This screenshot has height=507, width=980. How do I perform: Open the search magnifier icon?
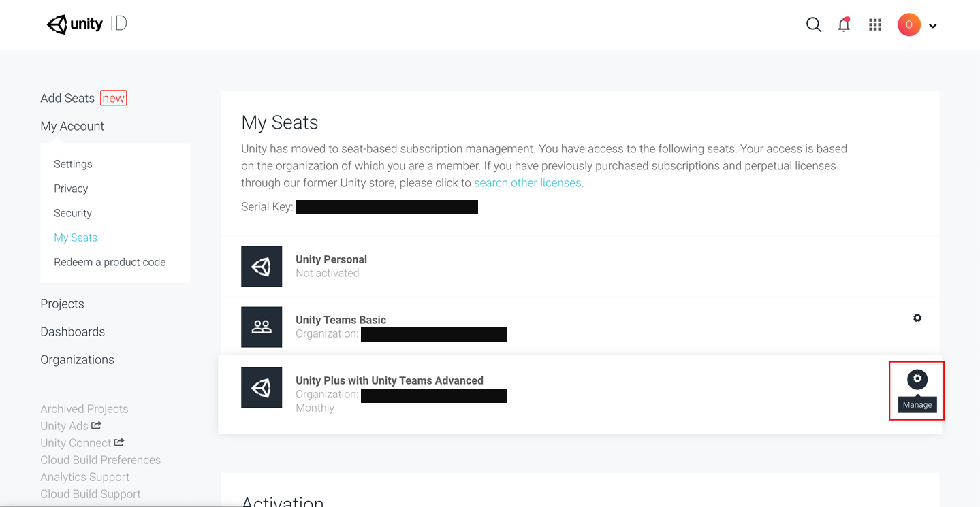point(813,25)
